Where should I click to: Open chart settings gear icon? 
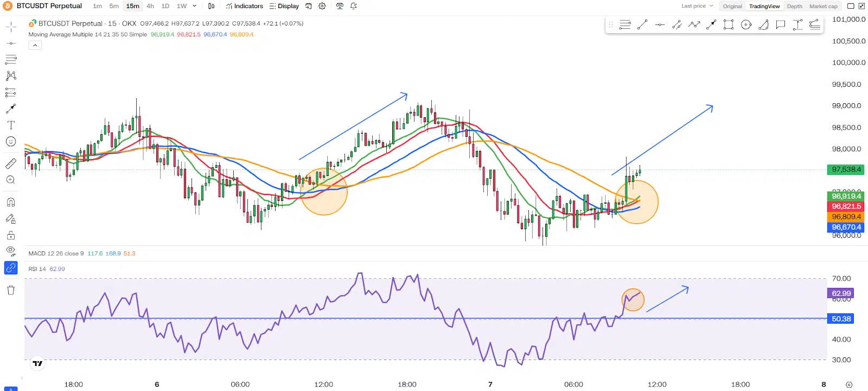pos(322,6)
